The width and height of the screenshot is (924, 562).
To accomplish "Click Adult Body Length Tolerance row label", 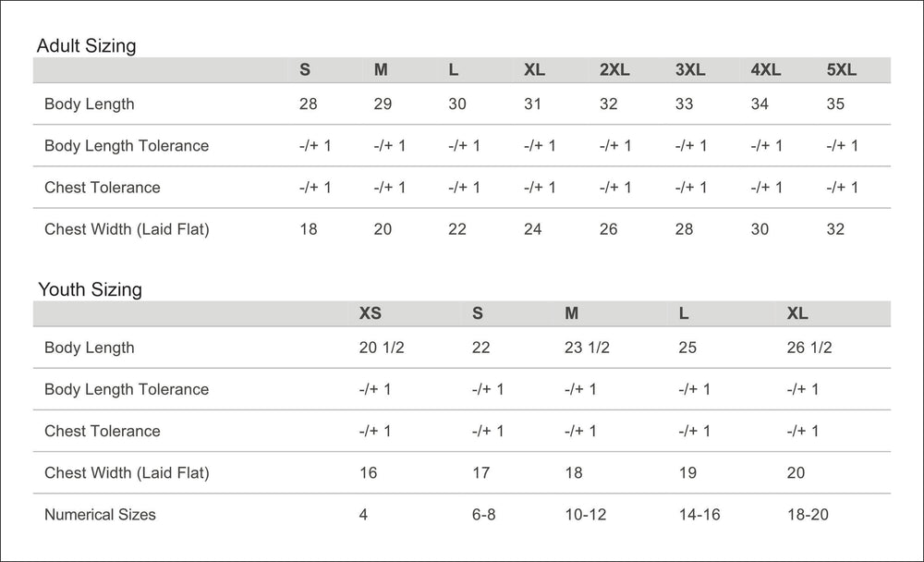I will 127,145.
